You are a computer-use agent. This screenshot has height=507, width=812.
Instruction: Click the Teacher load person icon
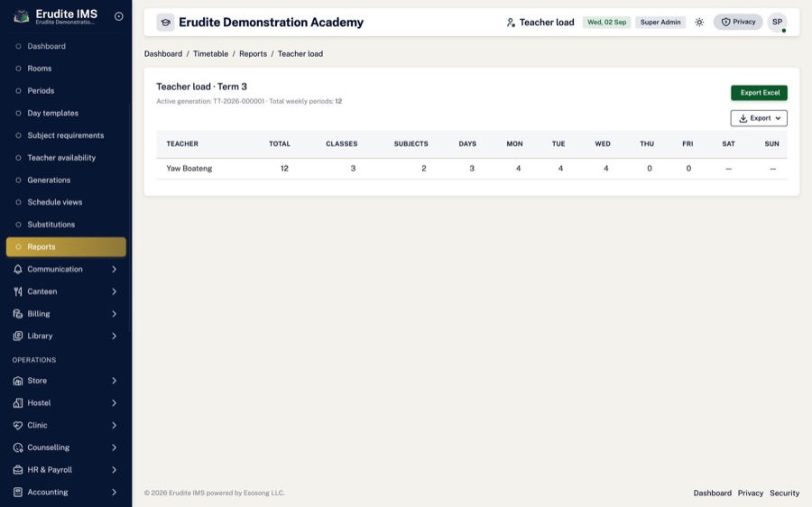[x=511, y=23]
